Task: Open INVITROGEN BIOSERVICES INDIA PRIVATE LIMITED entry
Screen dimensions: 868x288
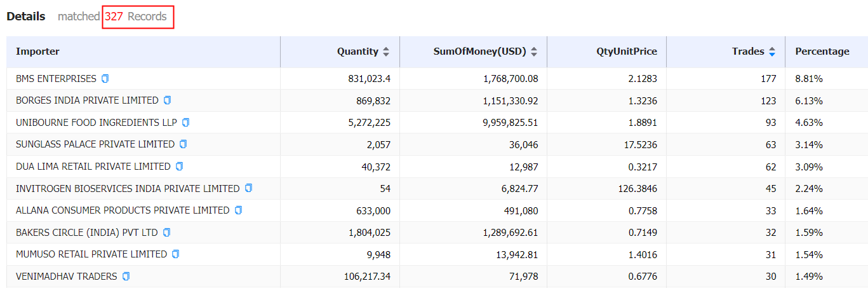Action: (128, 188)
